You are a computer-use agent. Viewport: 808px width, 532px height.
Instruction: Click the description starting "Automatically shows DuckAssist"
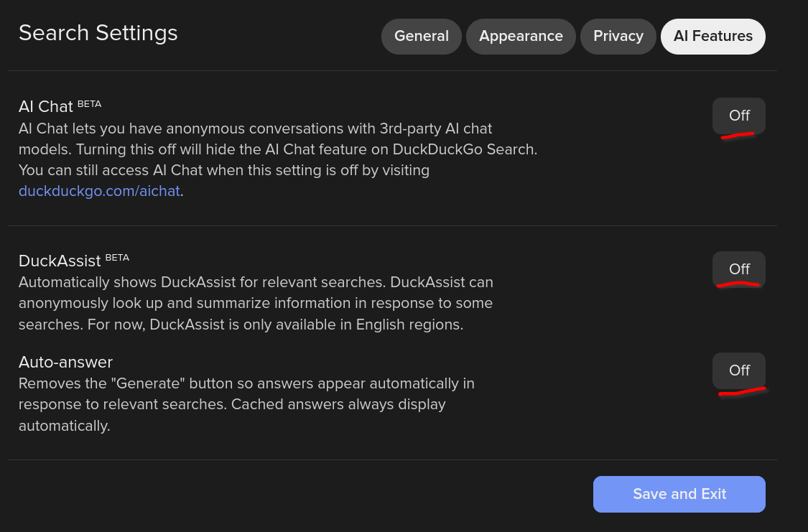[x=256, y=304]
